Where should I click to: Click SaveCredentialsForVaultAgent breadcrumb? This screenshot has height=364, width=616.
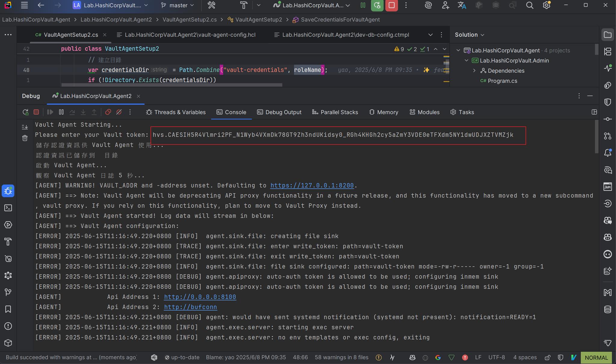340,20
